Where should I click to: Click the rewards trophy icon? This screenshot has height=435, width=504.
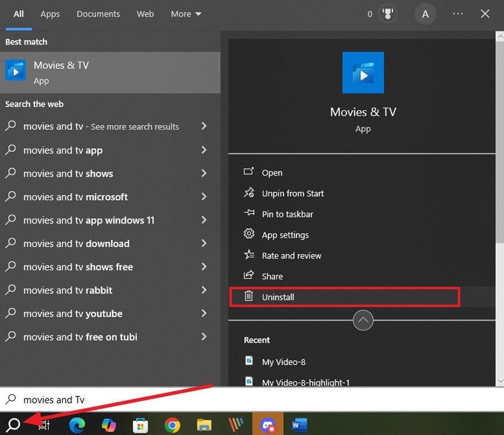pyautogui.click(x=388, y=14)
